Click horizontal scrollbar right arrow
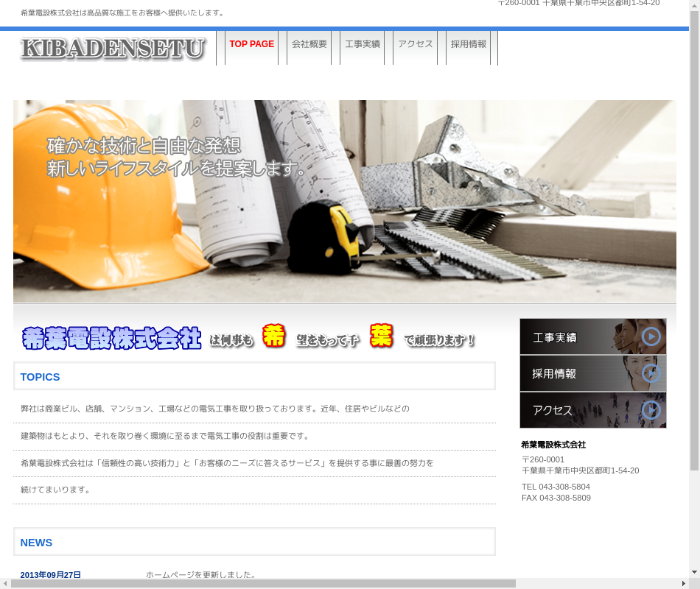The height and width of the screenshot is (589, 700). pos(683,584)
